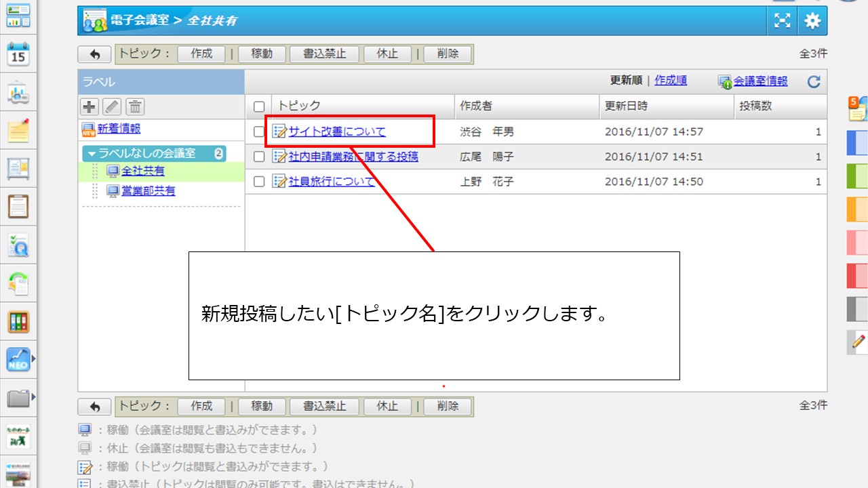Check the box for サイト改善について

(258, 132)
